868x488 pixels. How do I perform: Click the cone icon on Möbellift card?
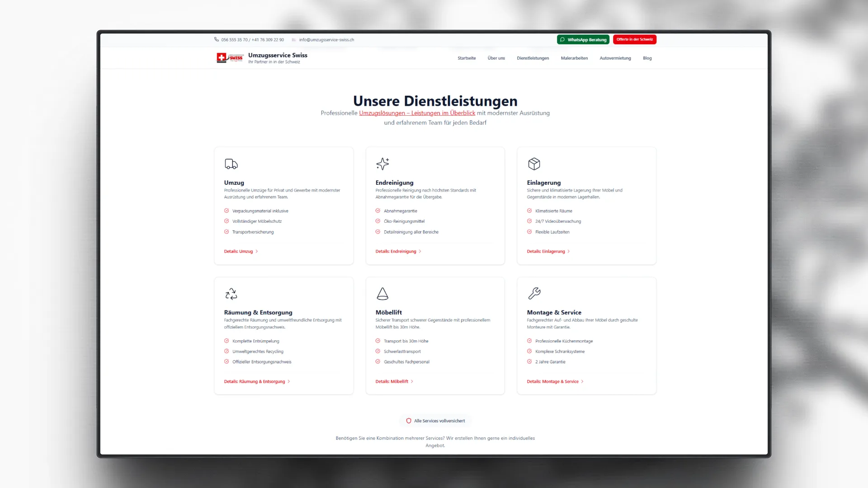(382, 294)
